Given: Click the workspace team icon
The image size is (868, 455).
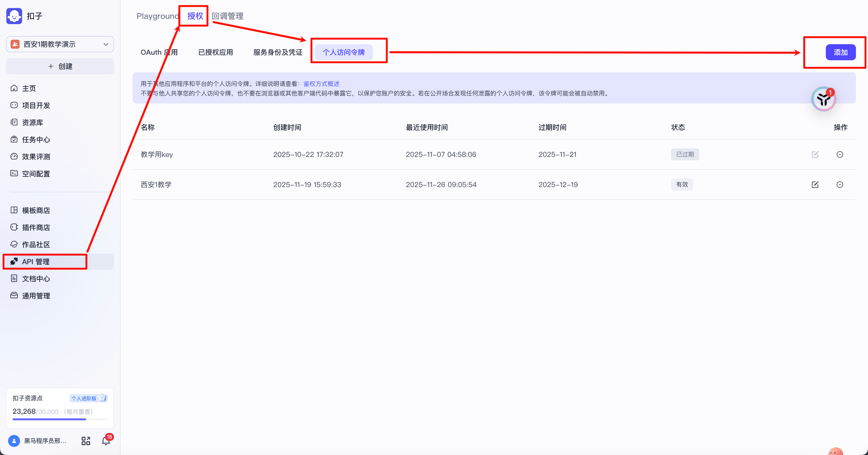Looking at the screenshot, I should tap(15, 44).
